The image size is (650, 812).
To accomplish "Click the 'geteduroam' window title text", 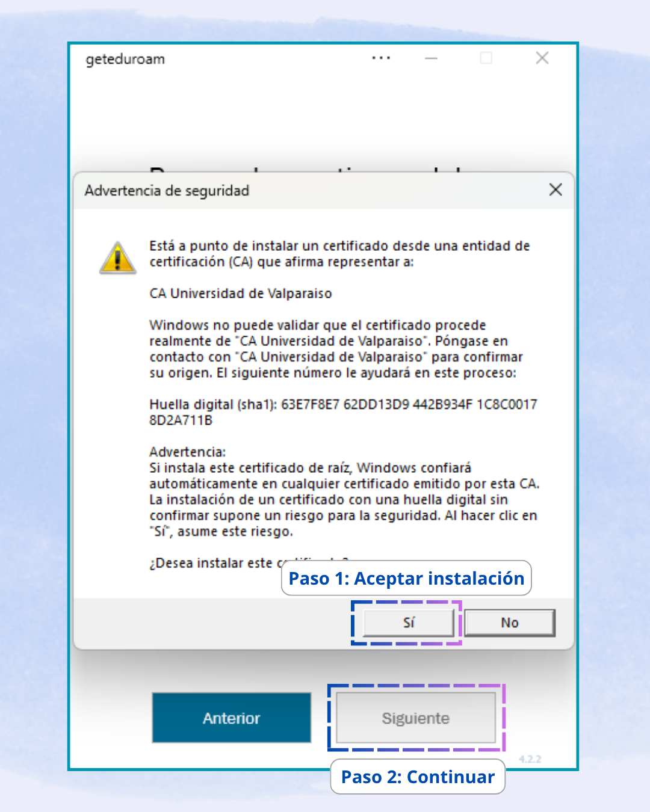I will point(125,59).
